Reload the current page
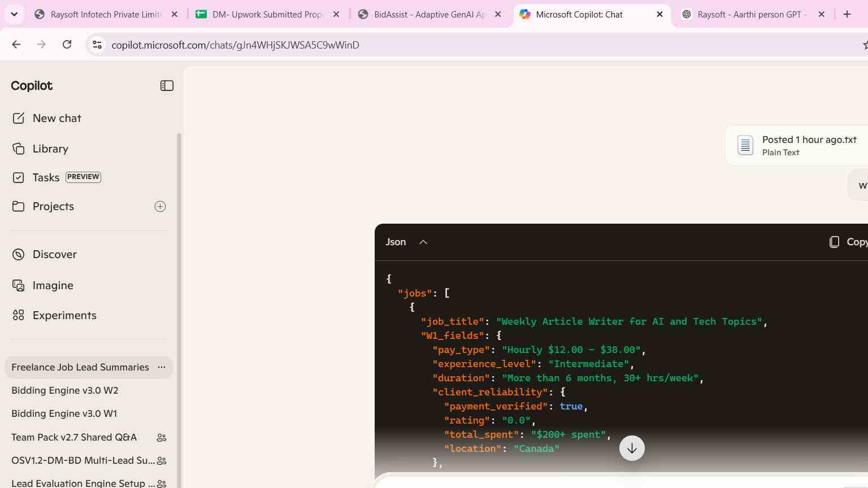 [67, 45]
